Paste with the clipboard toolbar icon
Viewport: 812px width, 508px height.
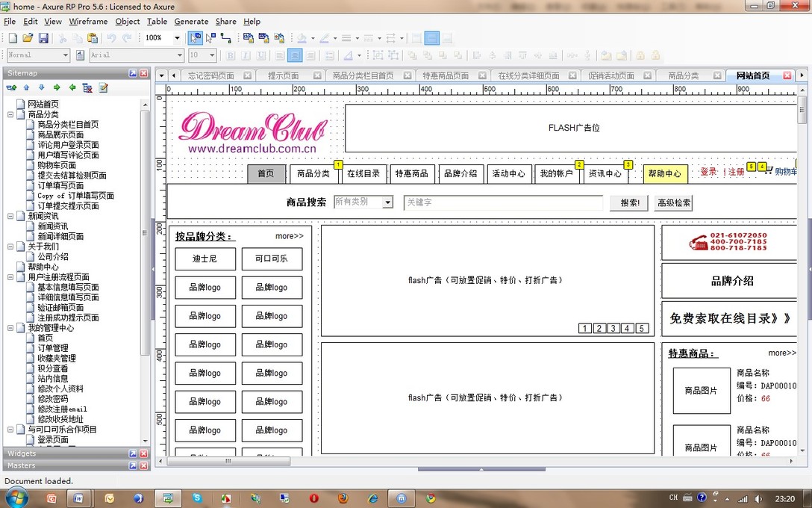click(x=93, y=38)
